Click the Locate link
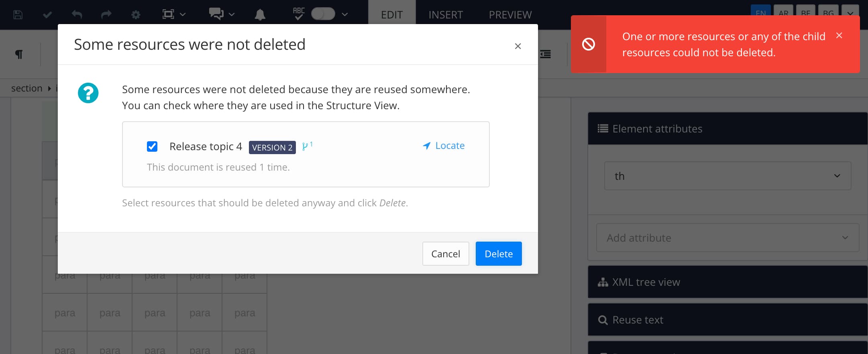 click(x=444, y=146)
